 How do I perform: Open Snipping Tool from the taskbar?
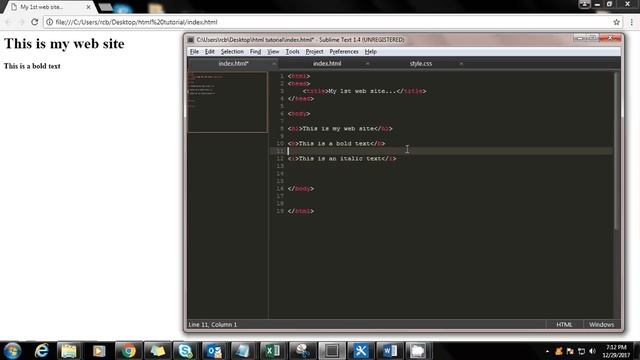(x=302, y=351)
